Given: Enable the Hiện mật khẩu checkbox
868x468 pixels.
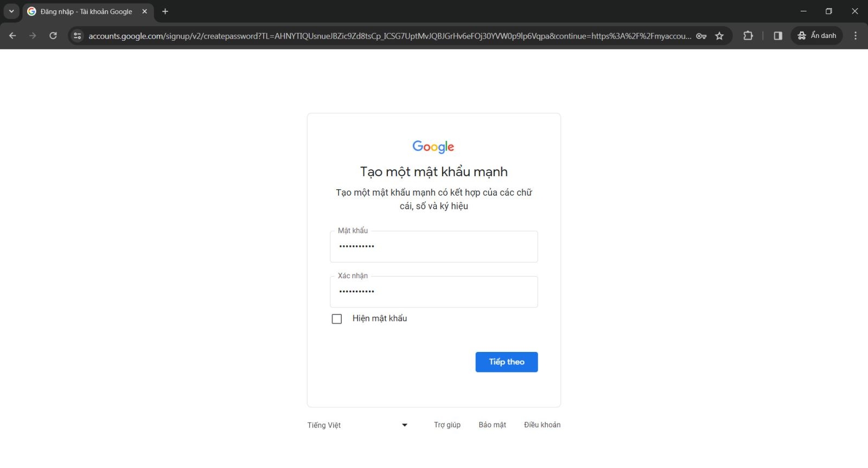Looking at the screenshot, I should [337, 319].
